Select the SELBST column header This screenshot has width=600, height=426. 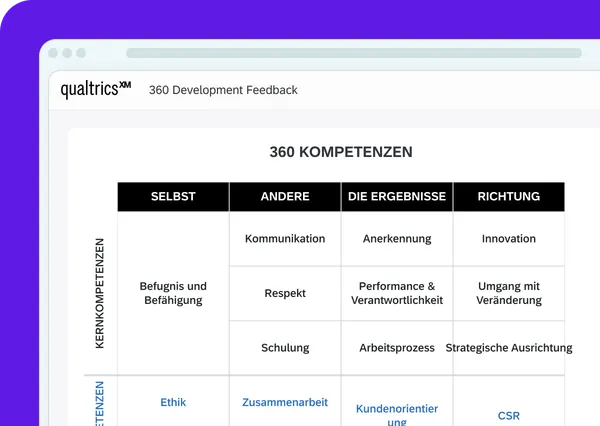tap(173, 196)
